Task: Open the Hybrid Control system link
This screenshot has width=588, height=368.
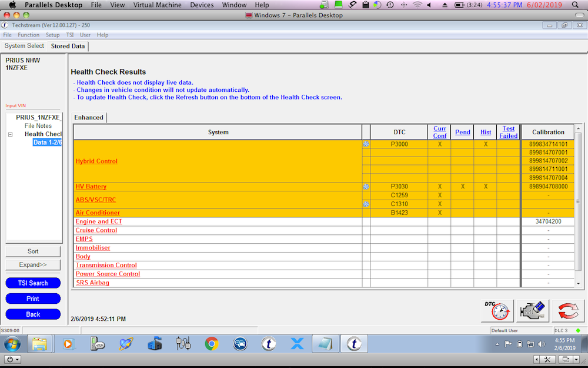Action: tap(96, 161)
